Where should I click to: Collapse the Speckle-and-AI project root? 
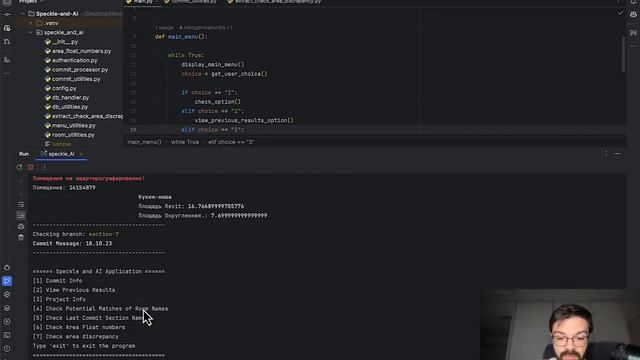coord(22,13)
